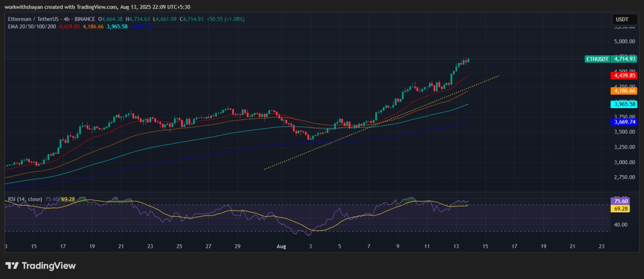The width and height of the screenshot is (644, 279).
Task: Click the TradingView logo icon
Action: pos(12,266)
